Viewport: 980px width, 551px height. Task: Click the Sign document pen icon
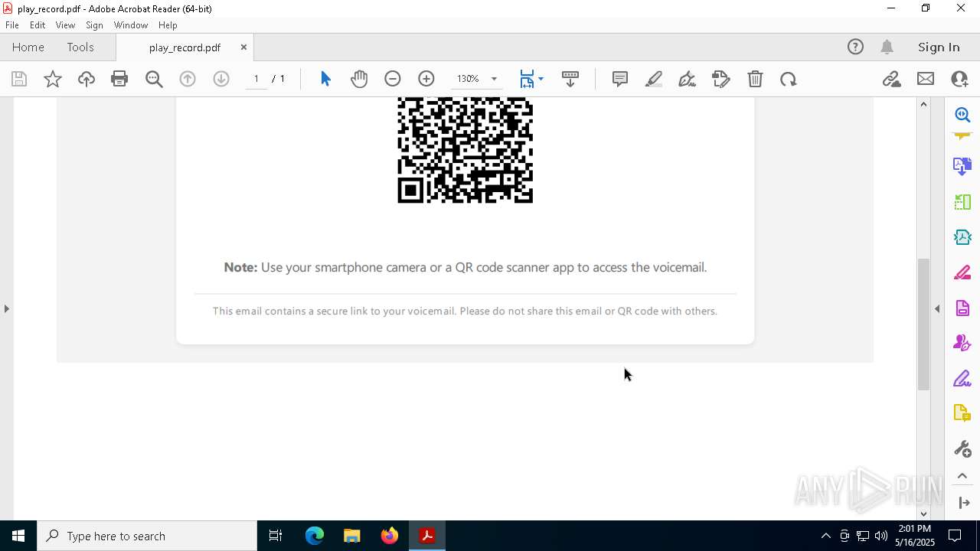tap(688, 79)
